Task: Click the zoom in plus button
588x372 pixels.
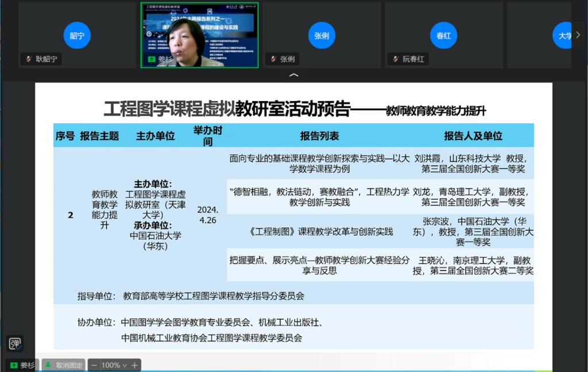Action: [134, 365]
